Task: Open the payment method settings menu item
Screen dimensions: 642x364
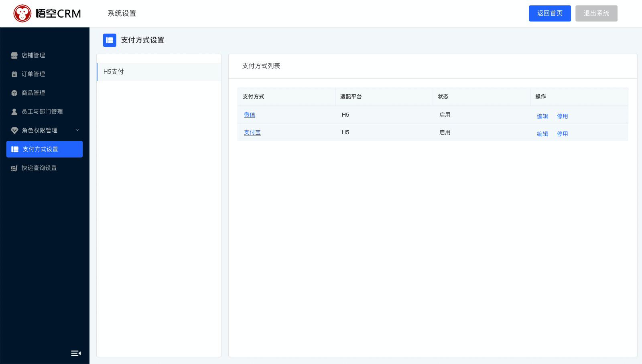Action: point(45,149)
